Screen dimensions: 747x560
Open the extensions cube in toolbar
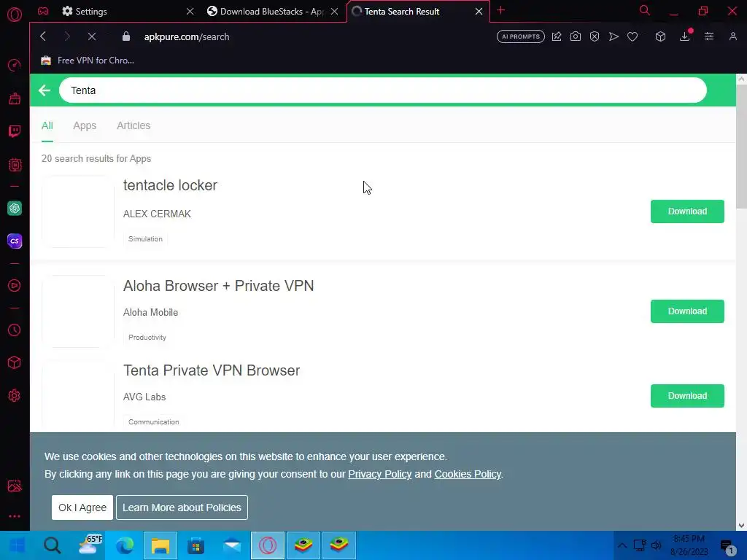[x=660, y=36]
